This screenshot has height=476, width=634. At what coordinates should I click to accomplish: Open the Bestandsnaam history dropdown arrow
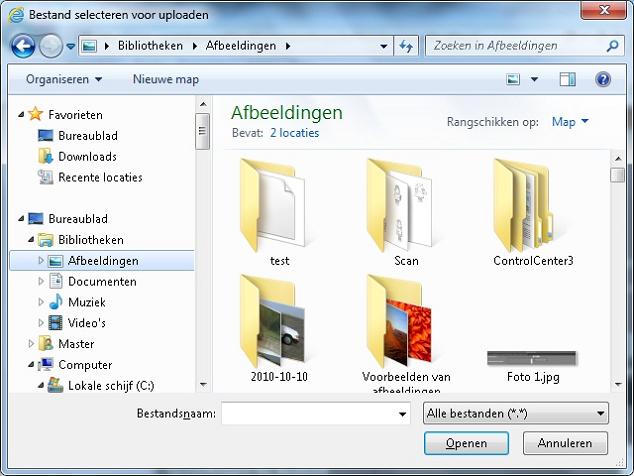402,414
